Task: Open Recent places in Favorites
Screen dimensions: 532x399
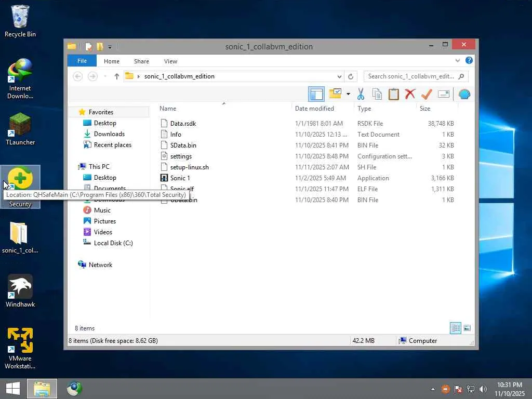Action: (112, 145)
